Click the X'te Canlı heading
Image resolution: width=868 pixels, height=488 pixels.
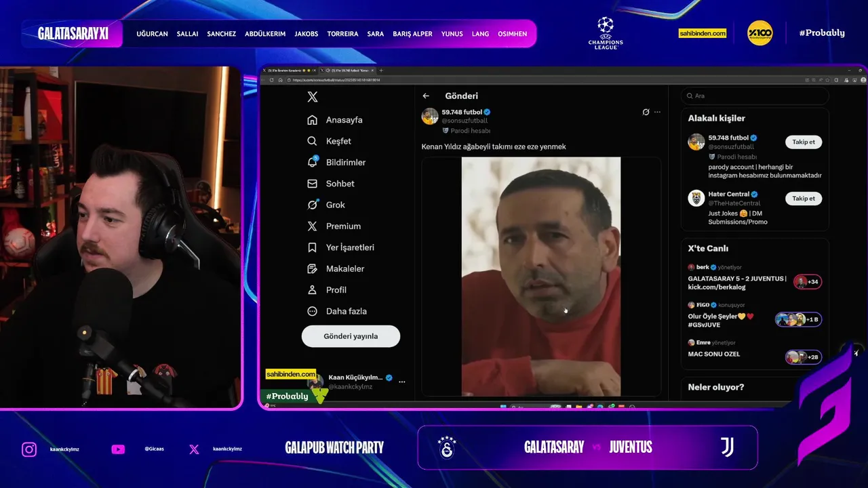point(708,249)
